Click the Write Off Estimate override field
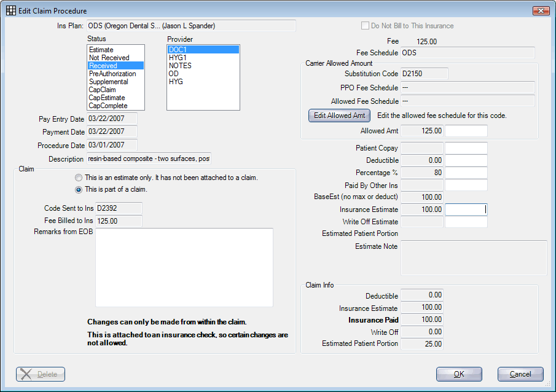The image size is (556, 392). tap(466, 222)
